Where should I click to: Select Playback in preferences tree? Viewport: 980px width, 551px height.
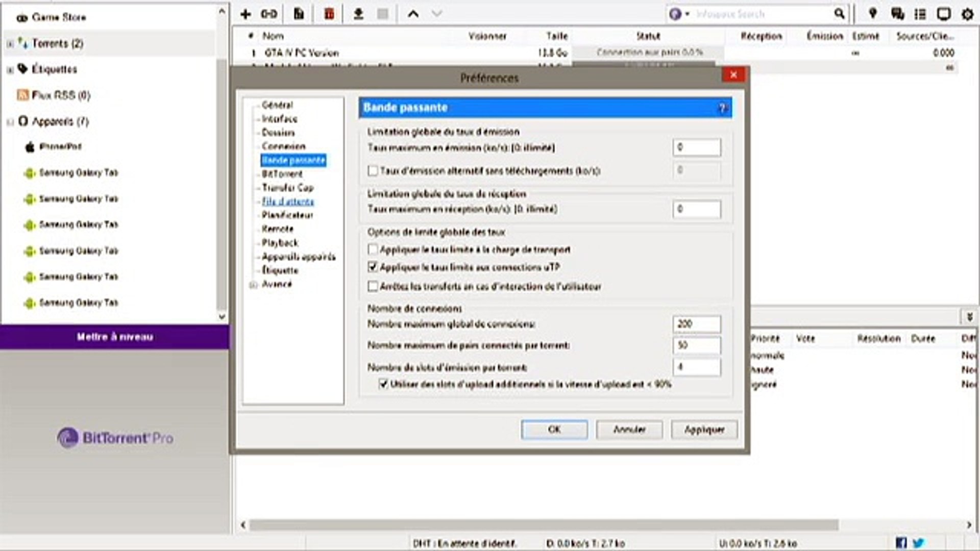pos(280,243)
